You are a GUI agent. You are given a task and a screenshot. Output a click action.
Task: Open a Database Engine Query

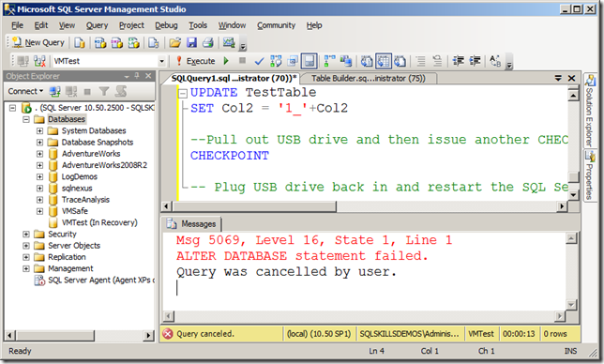tap(80, 42)
